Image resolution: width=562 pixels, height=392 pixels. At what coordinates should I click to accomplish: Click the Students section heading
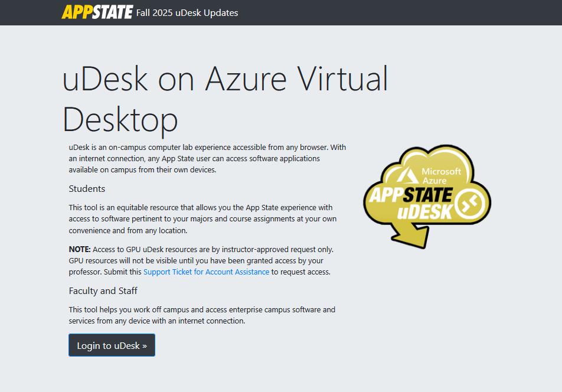coord(87,189)
